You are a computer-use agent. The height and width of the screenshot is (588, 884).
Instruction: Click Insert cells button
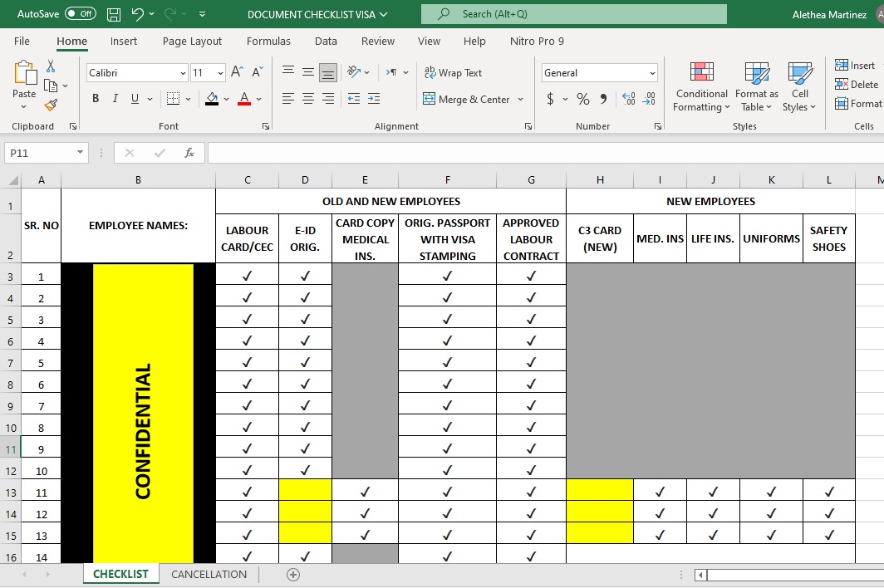(x=855, y=66)
